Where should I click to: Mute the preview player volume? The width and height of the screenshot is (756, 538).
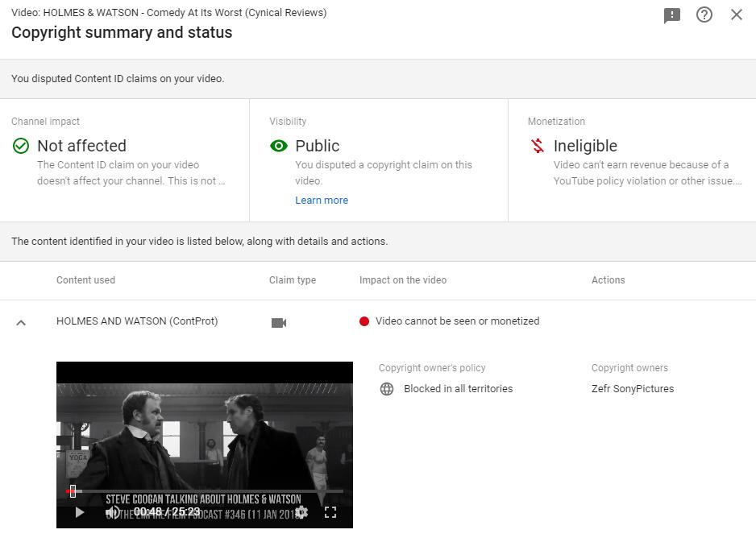click(x=114, y=512)
